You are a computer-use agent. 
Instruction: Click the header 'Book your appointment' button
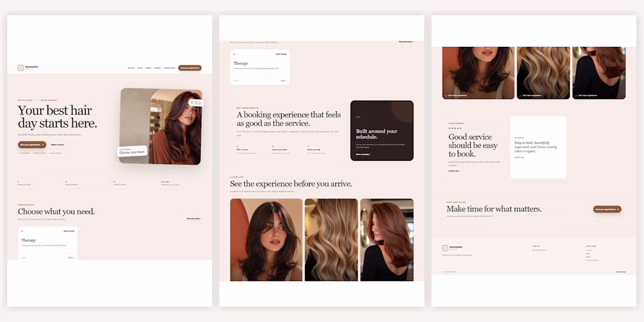(190, 68)
